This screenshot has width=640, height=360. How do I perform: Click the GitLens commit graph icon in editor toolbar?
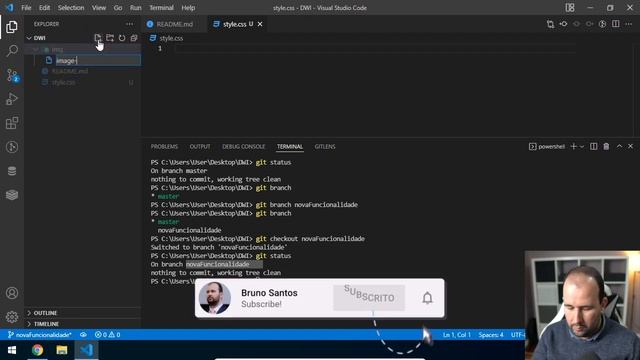[563, 24]
